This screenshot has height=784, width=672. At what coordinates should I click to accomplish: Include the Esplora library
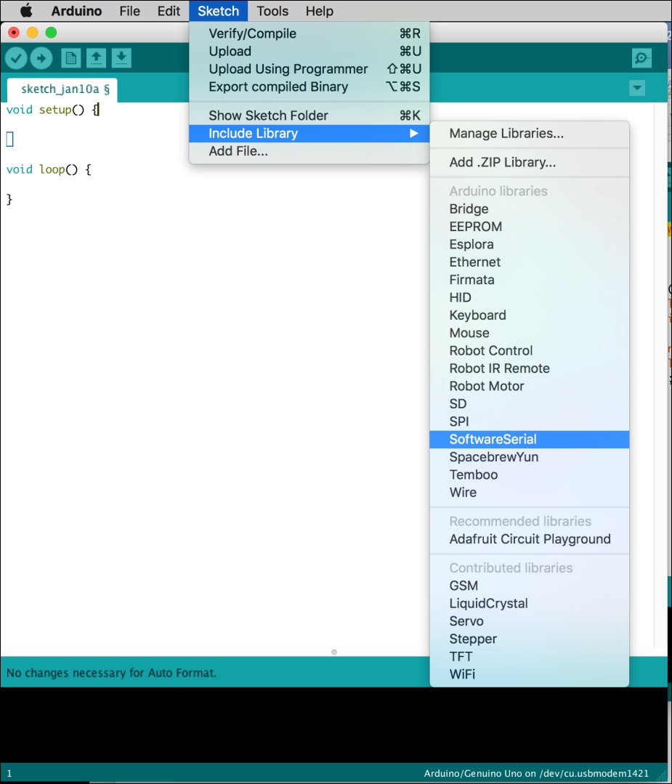coord(530,244)
